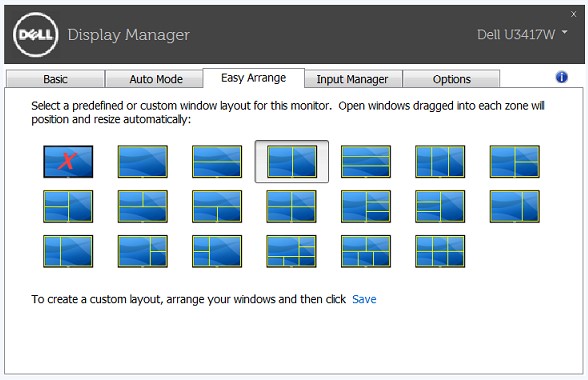Viewport: 588px width, 380px height.
Task: Select half-left plus two stacked right halves layout
Action: coord(514,161)
